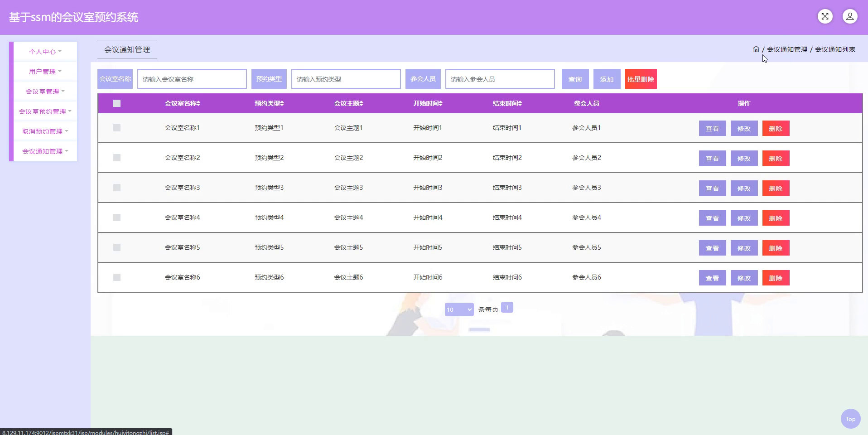Click 修改 for row 会议室名称1

click(744, 128)
